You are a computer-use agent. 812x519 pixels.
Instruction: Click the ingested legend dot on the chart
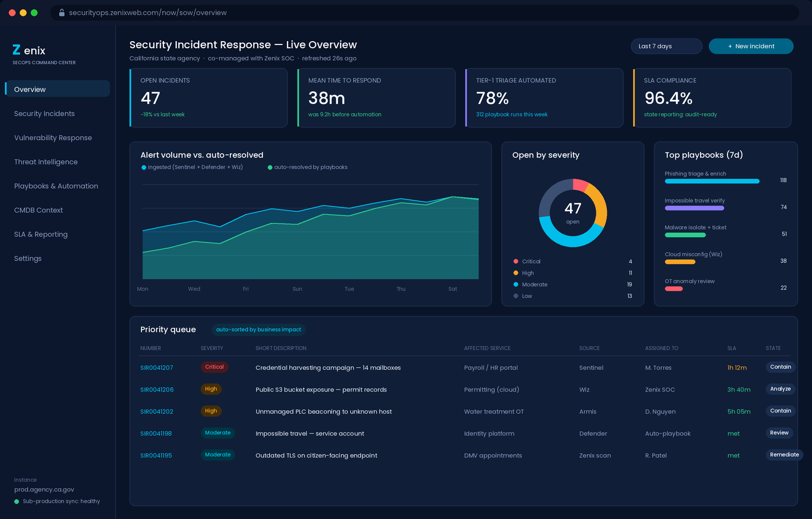[x=144, y=167]
